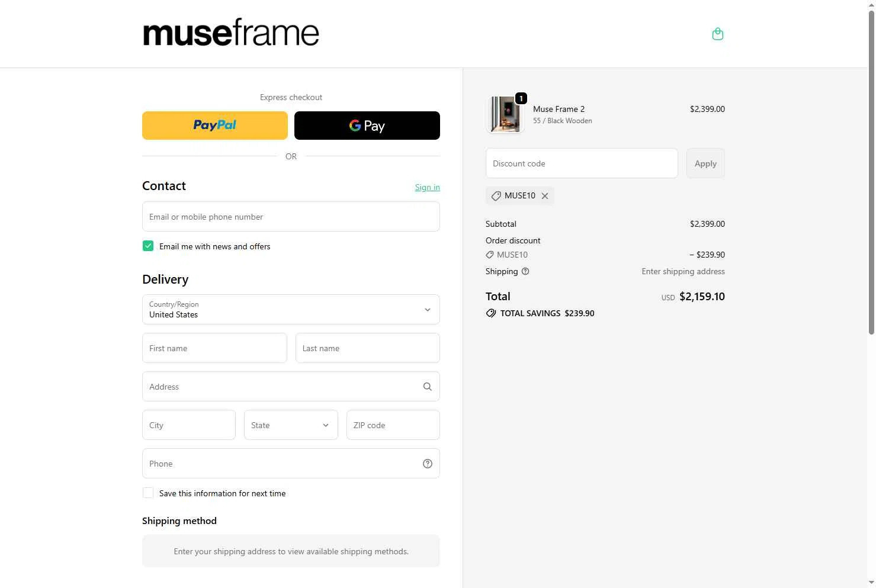Click the Express checkout label
Viewport: 876px width, 588px height.
point(291,97)
